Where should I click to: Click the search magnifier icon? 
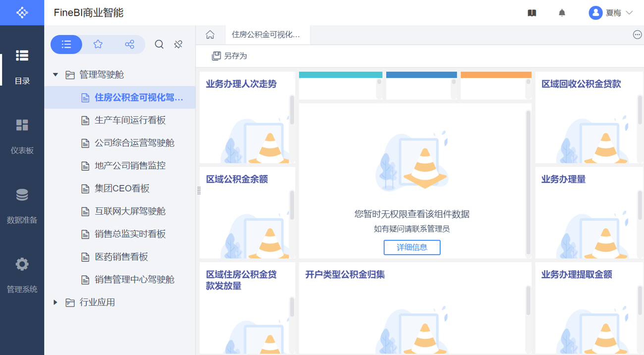click(159, 45)
